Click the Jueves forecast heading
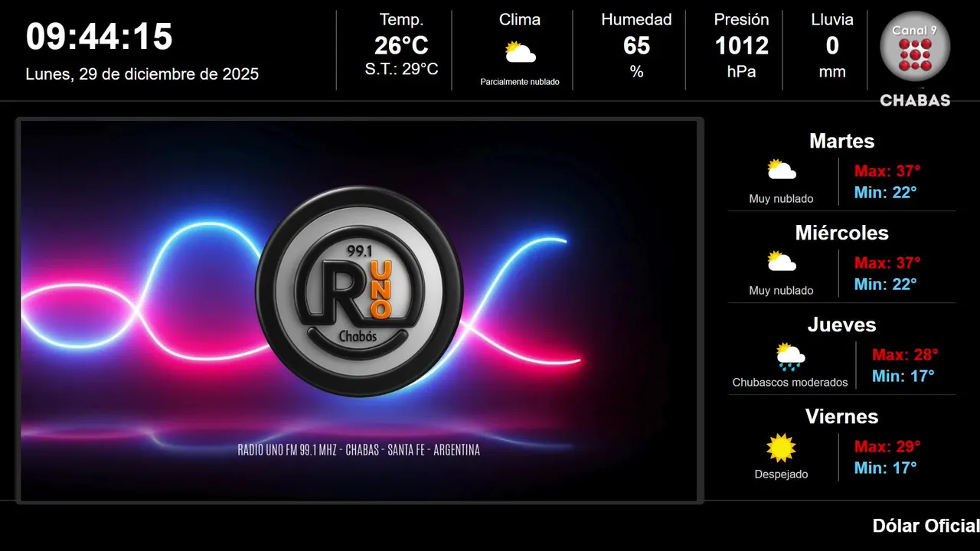Screen dimensions: 980x551 click(x=841, y=324)
